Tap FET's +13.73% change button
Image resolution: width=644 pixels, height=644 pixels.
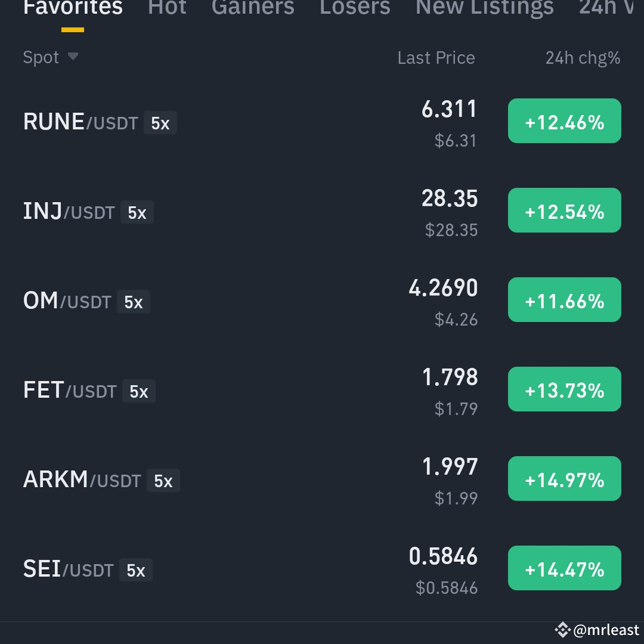564,389
